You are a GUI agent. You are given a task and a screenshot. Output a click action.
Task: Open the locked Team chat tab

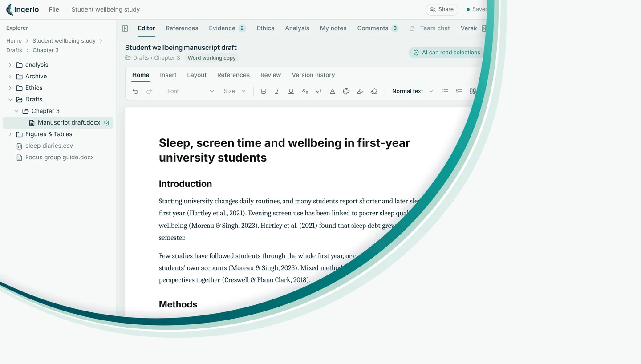coord(430,28)
